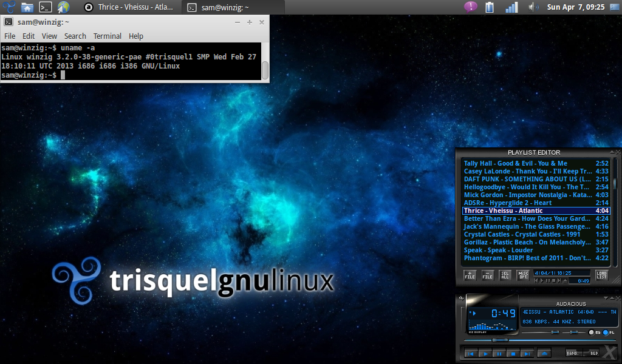The width and height of the screenshot is (622, 364).
Task: Open the terminal Edit menu
Action: pos(29,36)
